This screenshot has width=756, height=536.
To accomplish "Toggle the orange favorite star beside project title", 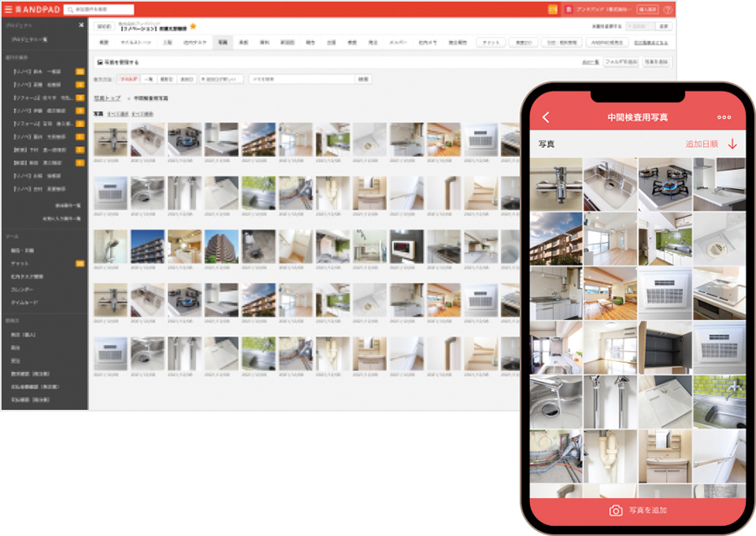I will coord(193,27).
